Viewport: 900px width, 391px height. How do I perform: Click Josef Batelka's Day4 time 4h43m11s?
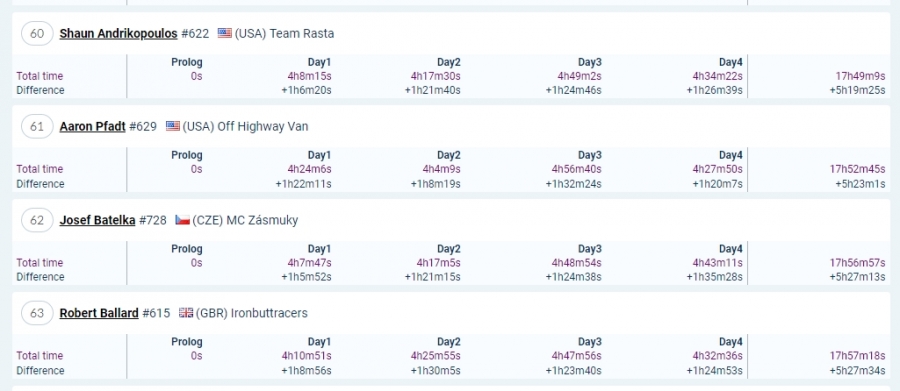(717, 263)
